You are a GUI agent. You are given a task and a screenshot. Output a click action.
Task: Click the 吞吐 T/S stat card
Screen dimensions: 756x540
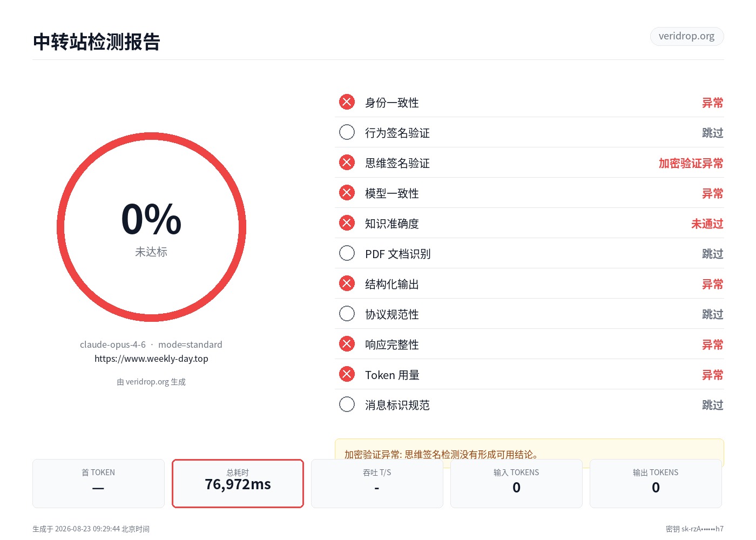click(377, 483)
